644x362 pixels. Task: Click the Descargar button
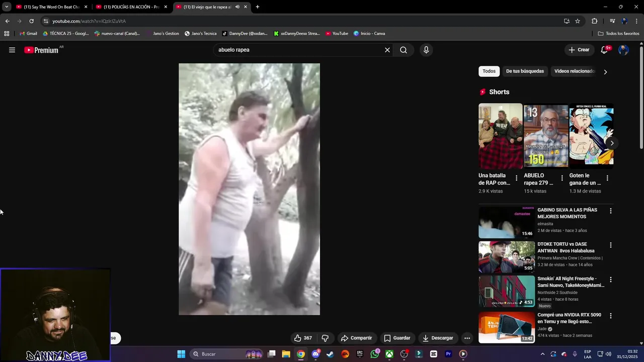coord(438,338)
